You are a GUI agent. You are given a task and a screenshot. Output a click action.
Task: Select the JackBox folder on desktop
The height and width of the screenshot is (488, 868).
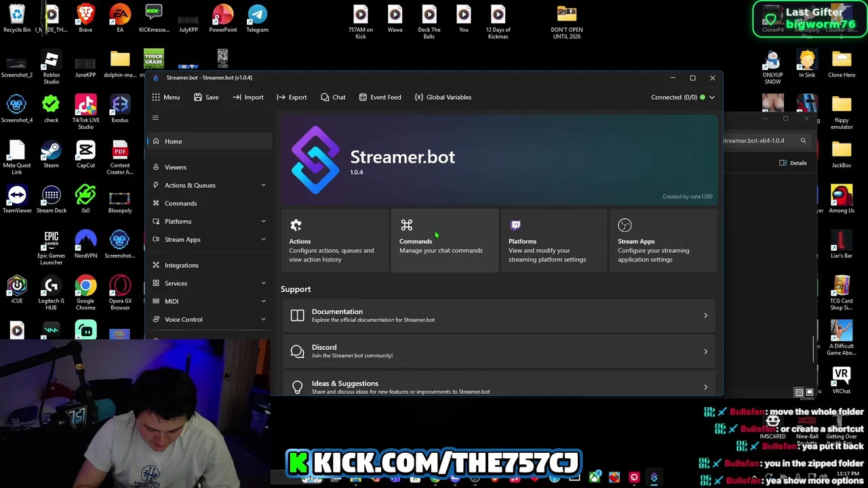(x=842, y=154)
